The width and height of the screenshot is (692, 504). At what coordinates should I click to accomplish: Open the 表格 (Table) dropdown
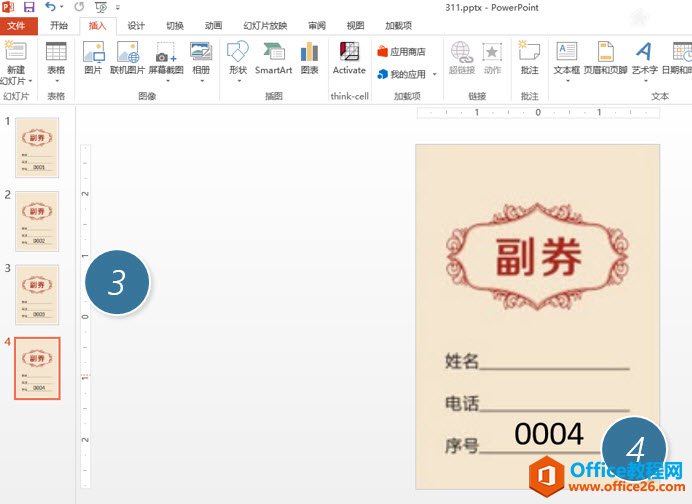(x=56, y=80)
